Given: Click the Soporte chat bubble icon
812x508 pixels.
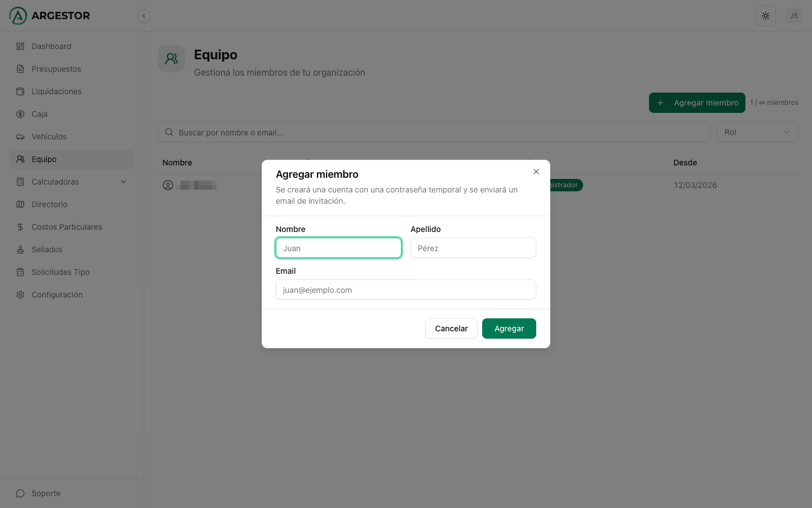Looking at the screenshot, I should tap(20, 493).
